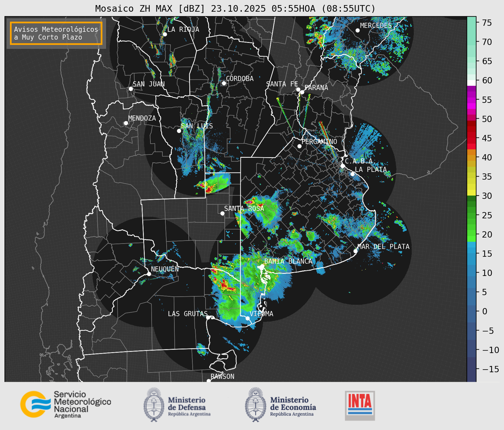Viewport: 504px width, 430px height.
Task: Select the Mar del Plata city marker dot
Action: [356, 251]
